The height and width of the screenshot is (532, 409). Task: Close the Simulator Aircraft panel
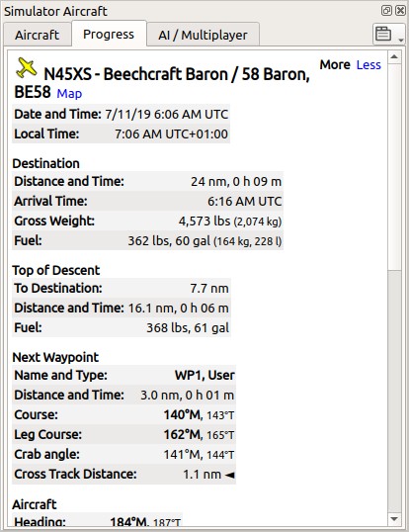[x=400, y=11]
